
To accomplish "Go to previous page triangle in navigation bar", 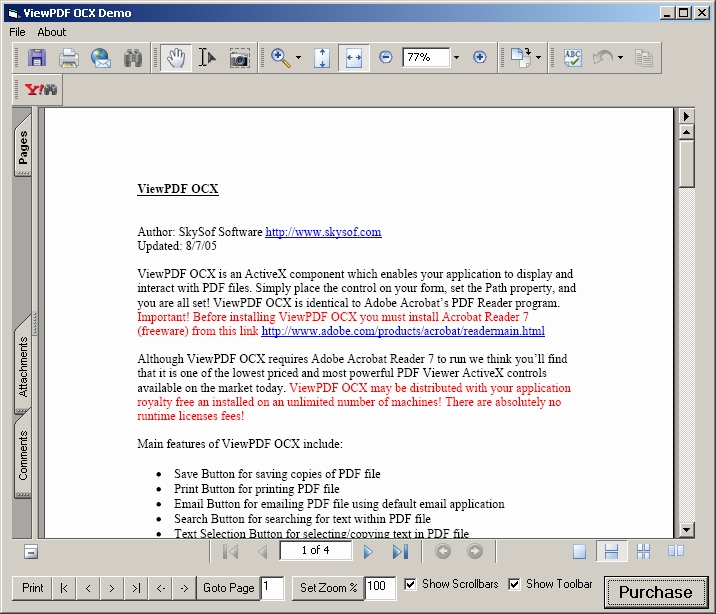I will [x=263, y=551].
